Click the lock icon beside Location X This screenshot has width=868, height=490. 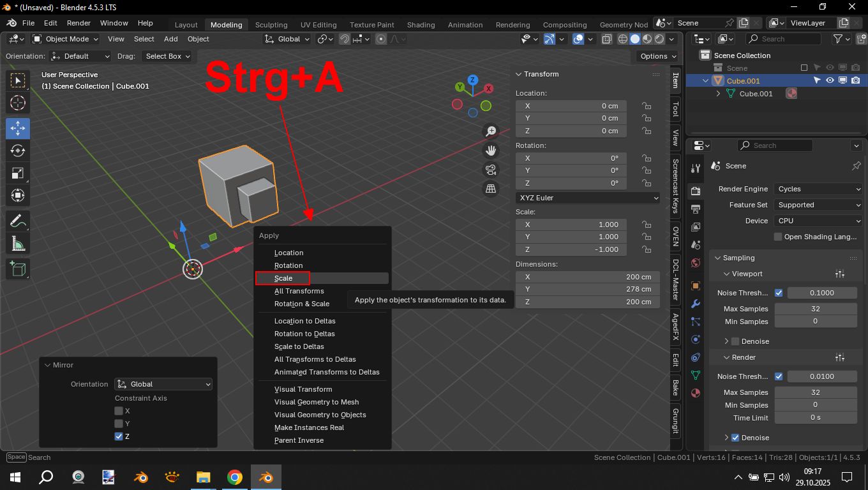coord(647,106)
